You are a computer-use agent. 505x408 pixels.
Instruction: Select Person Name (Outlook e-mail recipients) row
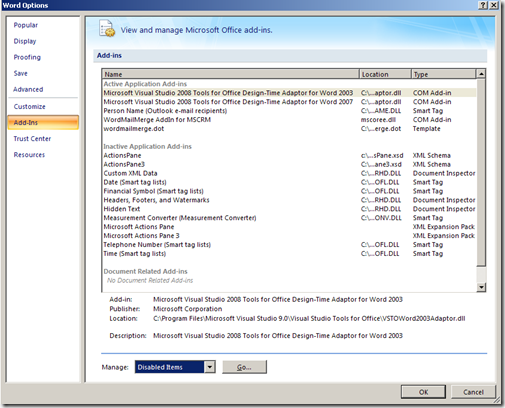click(x=289, y=111)
